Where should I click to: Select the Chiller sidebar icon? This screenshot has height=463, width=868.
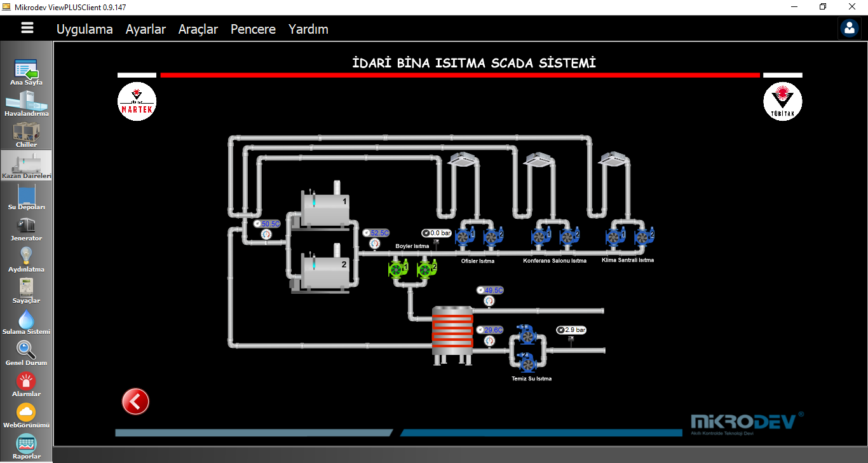[26, 131]
